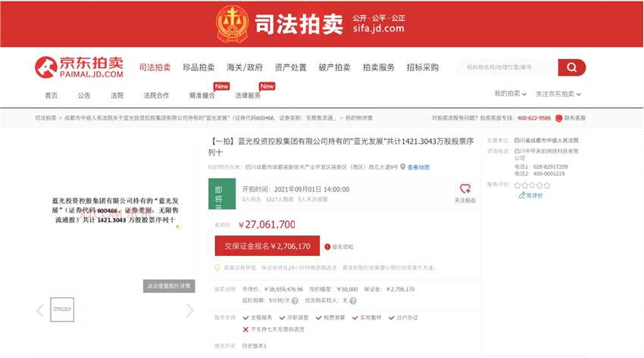The width and height of the screenshot is (644, 358).
Task: Click the 开拍时间 2021年09月01日 14:00:00 text
Action: click(295, 189)
